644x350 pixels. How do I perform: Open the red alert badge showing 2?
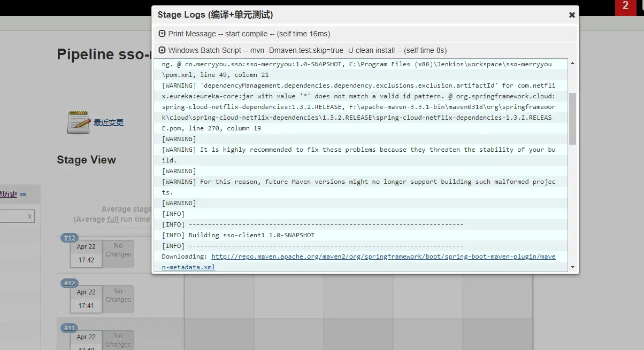(626, 8)
